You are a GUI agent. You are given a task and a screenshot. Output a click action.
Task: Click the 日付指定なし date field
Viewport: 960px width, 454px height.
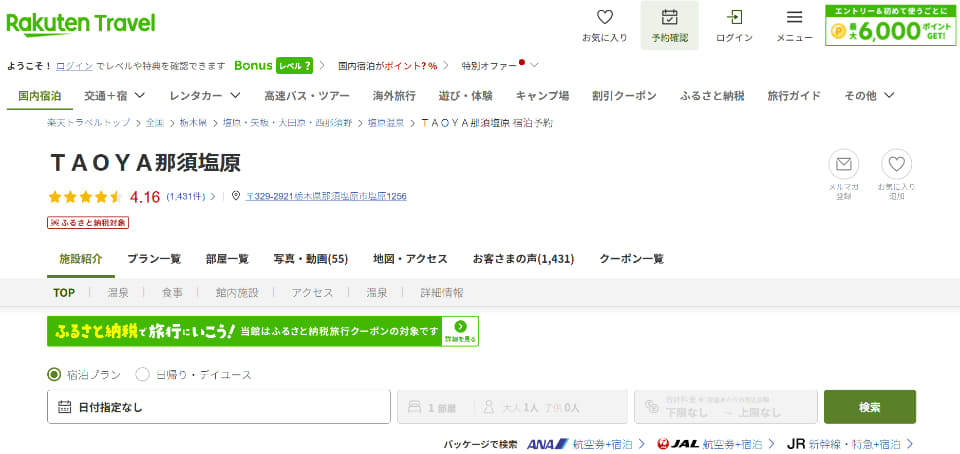[x=218, y=407]
